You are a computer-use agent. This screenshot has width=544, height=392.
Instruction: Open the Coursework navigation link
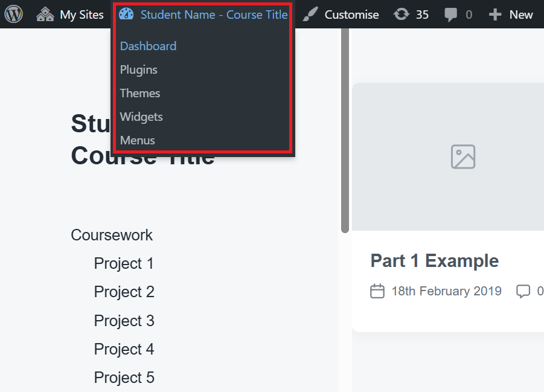(112, 235)
